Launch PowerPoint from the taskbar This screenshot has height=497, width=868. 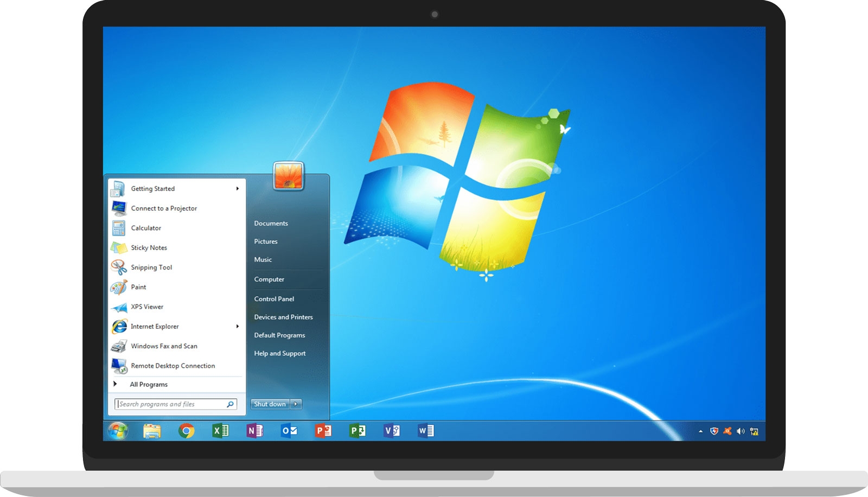323,431
